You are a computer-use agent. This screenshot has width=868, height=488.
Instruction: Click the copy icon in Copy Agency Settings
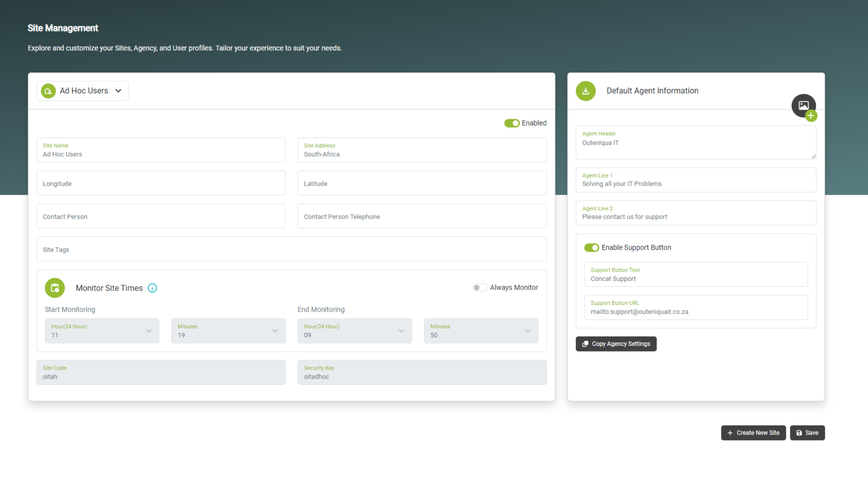coord(585,343)
